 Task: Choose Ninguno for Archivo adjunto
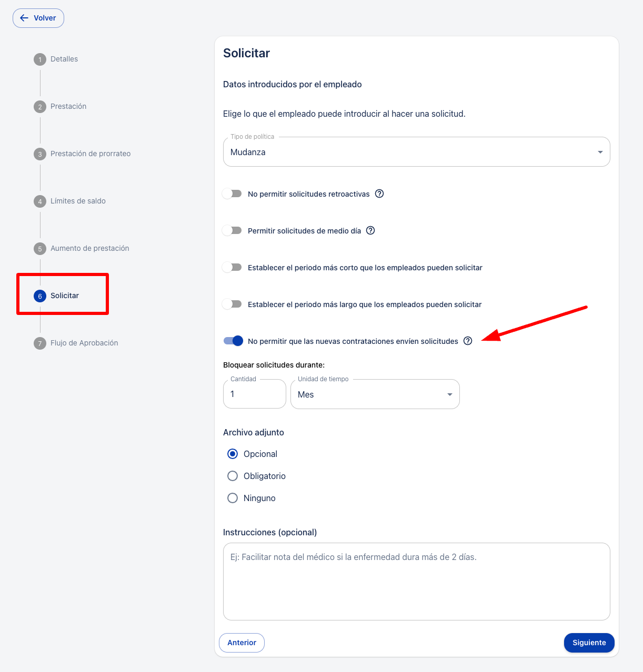pyautogui.click(x=233, y=498)
